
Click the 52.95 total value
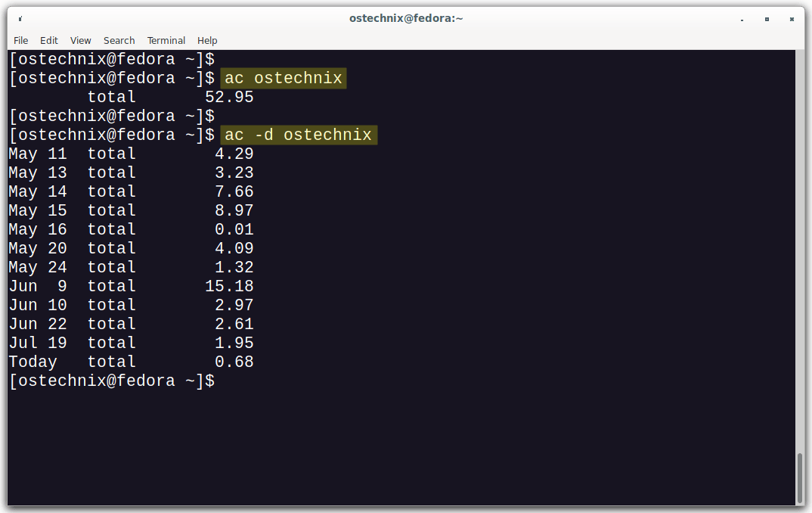point(229,97)
